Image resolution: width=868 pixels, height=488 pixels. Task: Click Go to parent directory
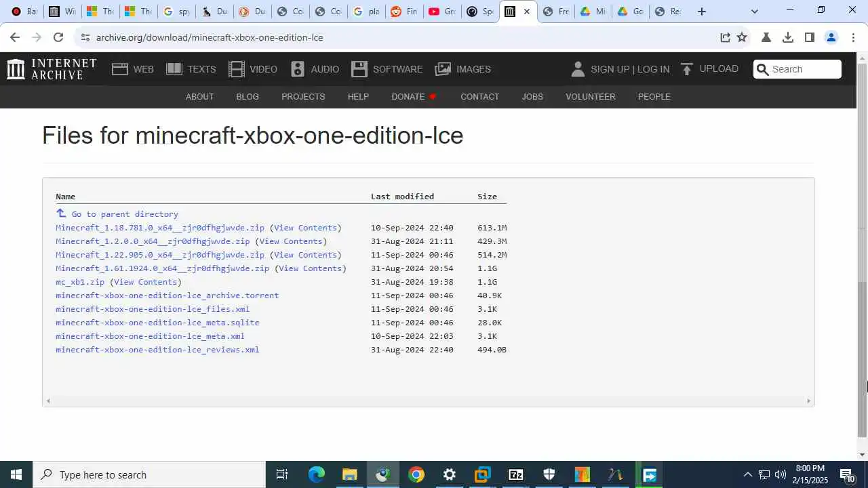coord(125,214)
